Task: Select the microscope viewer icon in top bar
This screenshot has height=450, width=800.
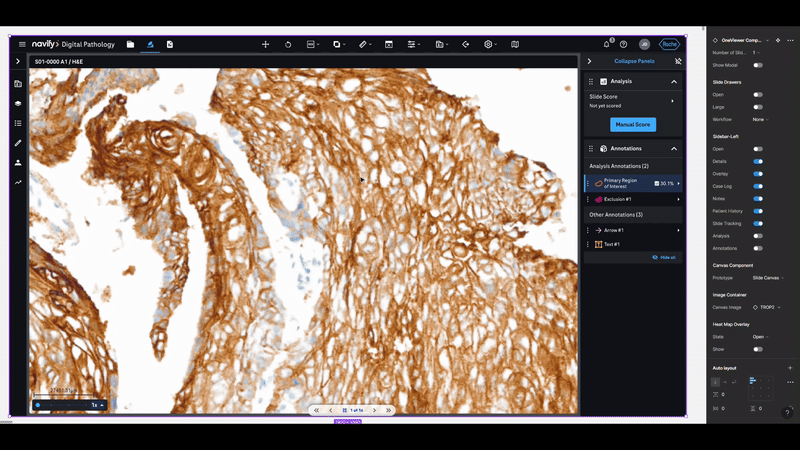Action: (x=150, y=44)
